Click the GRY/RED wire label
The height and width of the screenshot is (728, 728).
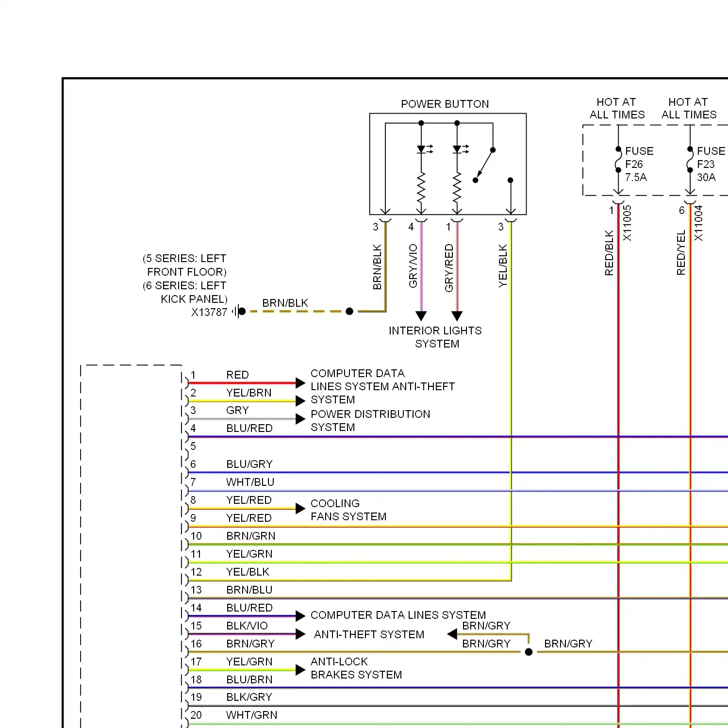pyautogui.click(x=449, y=268)
